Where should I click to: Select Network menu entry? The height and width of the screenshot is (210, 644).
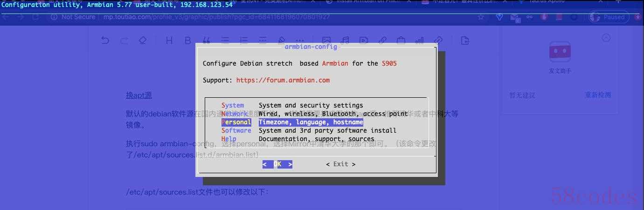tap(235, 114)
